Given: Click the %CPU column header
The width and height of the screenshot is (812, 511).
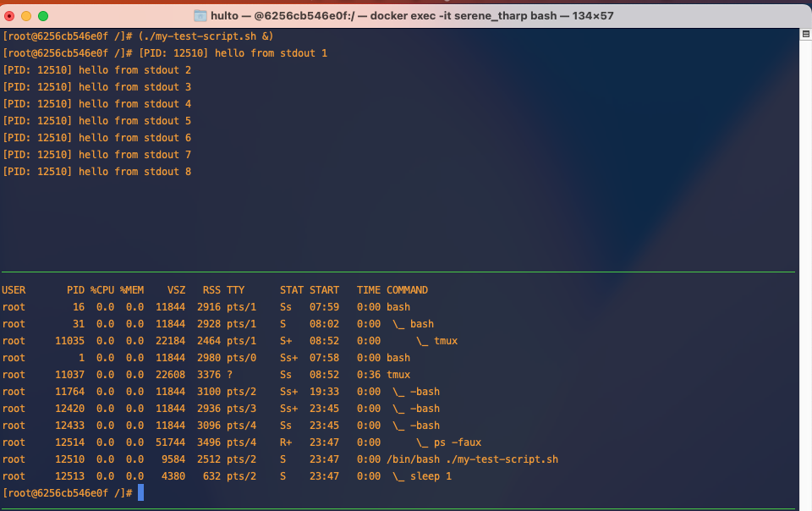Looking at the screenshot, I should tap(102, 290).
